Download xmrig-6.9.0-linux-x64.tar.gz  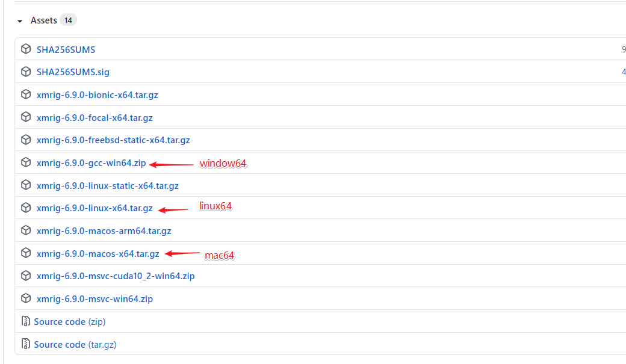click(95, 208)
